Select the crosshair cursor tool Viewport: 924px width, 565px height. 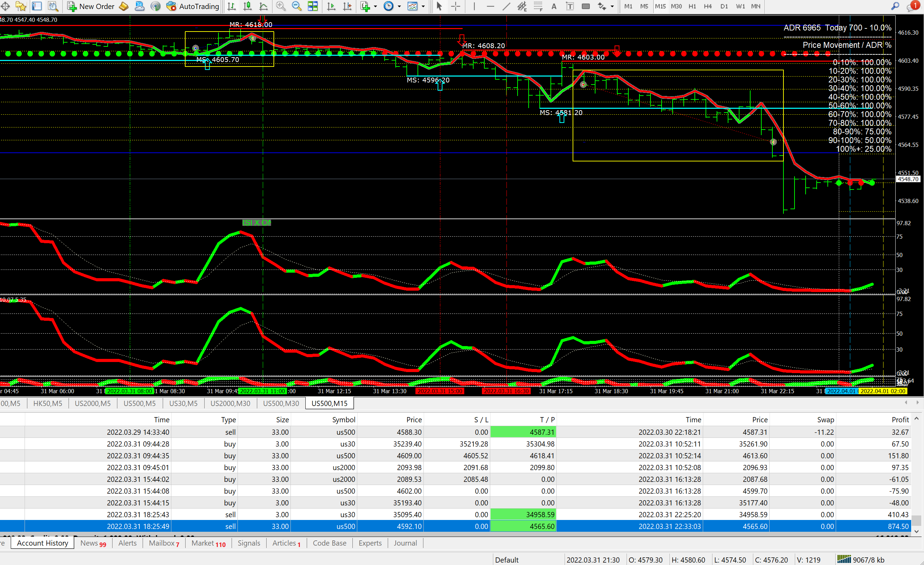455,6
